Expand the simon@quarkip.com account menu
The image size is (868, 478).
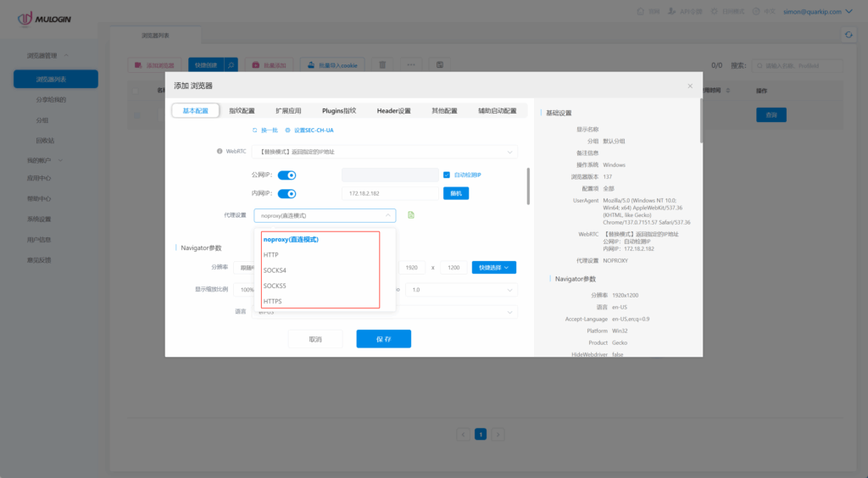(x=818, y=11)
